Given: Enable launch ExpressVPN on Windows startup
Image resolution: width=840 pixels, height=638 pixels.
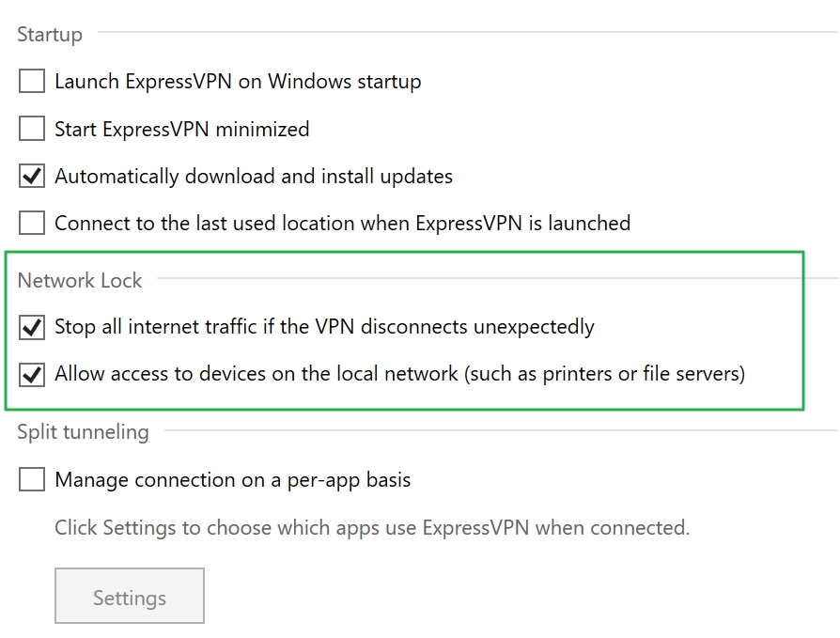Looking at the screenshot, I should pyautogui.click(x=30, y=82).
